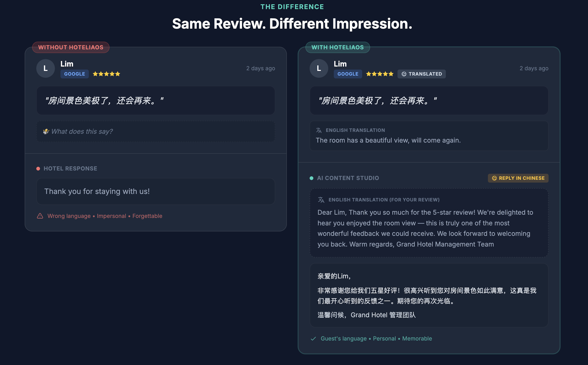Toggle the status dot beside HOTEL RESPONSE
Viewport: 588px width, 365px height.
coord(38,168)
